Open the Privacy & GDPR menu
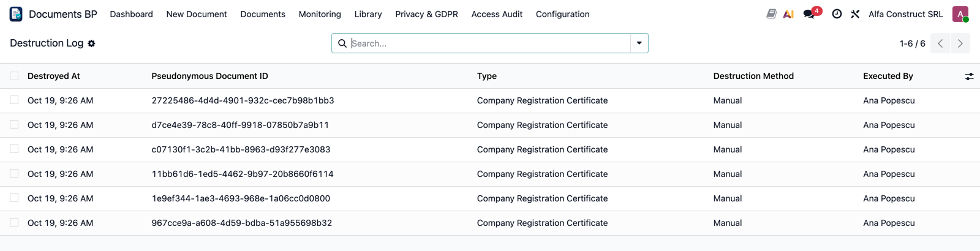The width and height of the screenshot is (980, 251). pyautogui.click(x=426, y=14)
